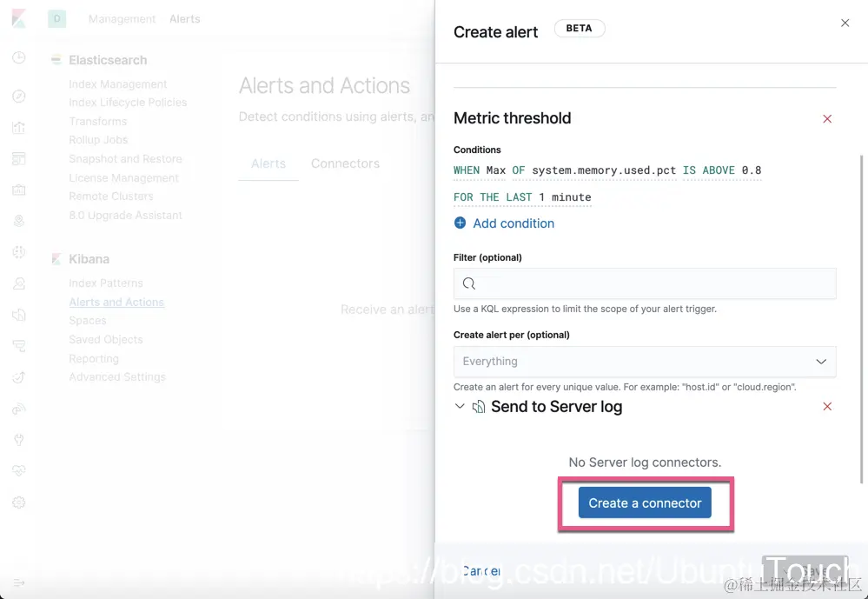This screenshot has height=599, width=868.
Task: Open the Recently viewed clock icon
Action: click(19, 57)
